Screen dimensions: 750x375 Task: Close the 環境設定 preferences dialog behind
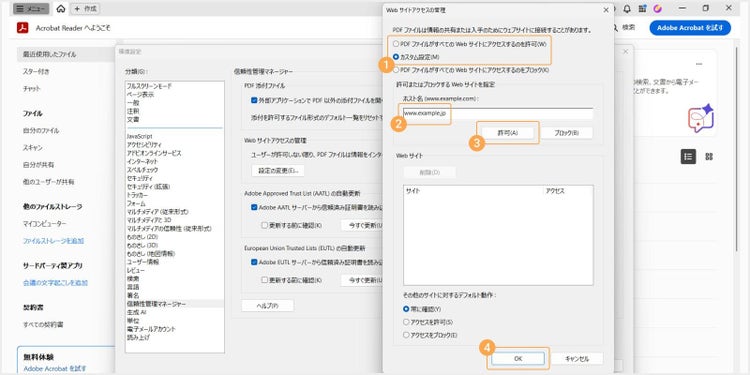pyautogui.click(x=625, y=52)
